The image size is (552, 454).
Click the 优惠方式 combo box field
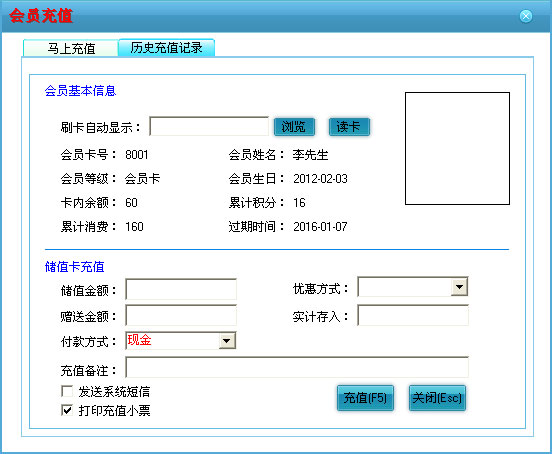[413, 287]
